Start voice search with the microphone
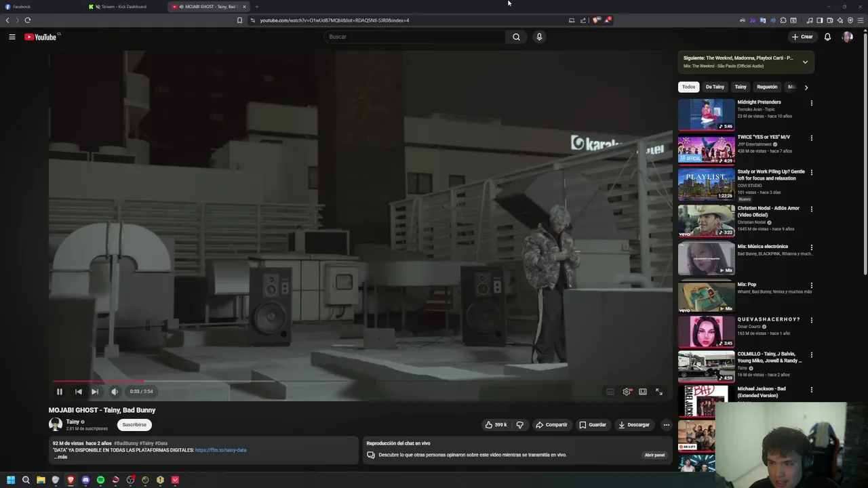This screenshot has width=868, height=488. 539,37
